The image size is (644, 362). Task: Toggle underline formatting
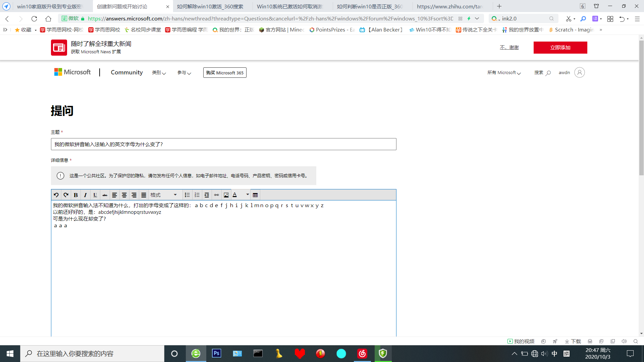pyautogui.click(x=95, y=195)
